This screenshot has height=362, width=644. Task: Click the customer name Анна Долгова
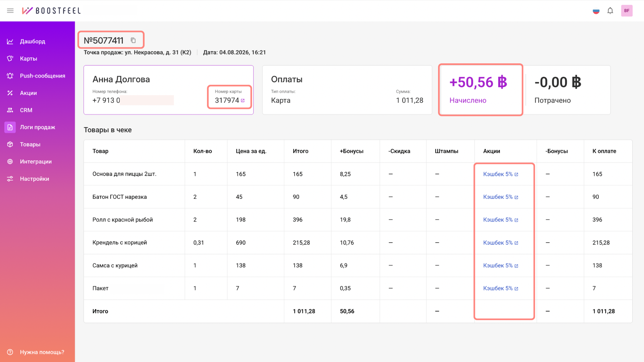coord(121,79)
